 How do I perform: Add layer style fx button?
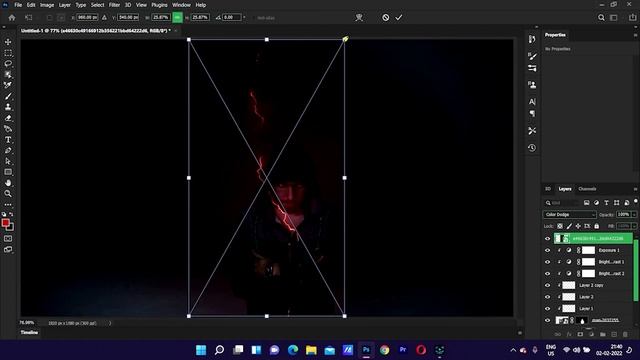(x=569, y=334)
